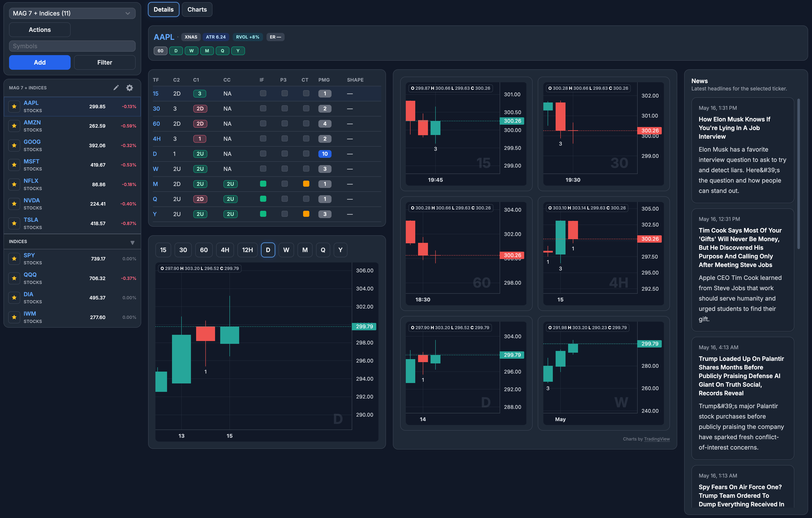Click the Symbols input field
The width and height of the screenshot is (812, 518).
(72, 46)
